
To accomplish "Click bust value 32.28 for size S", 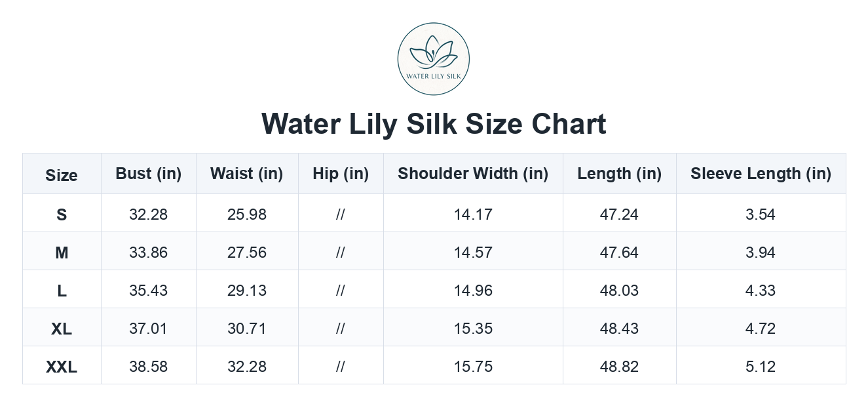I will [x=149, y=214].
